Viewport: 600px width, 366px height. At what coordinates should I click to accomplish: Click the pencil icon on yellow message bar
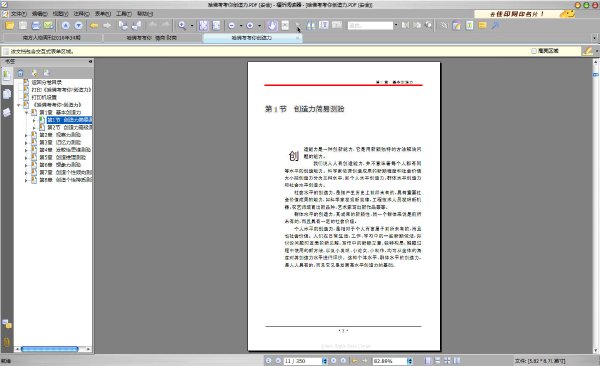click(587, 51)
